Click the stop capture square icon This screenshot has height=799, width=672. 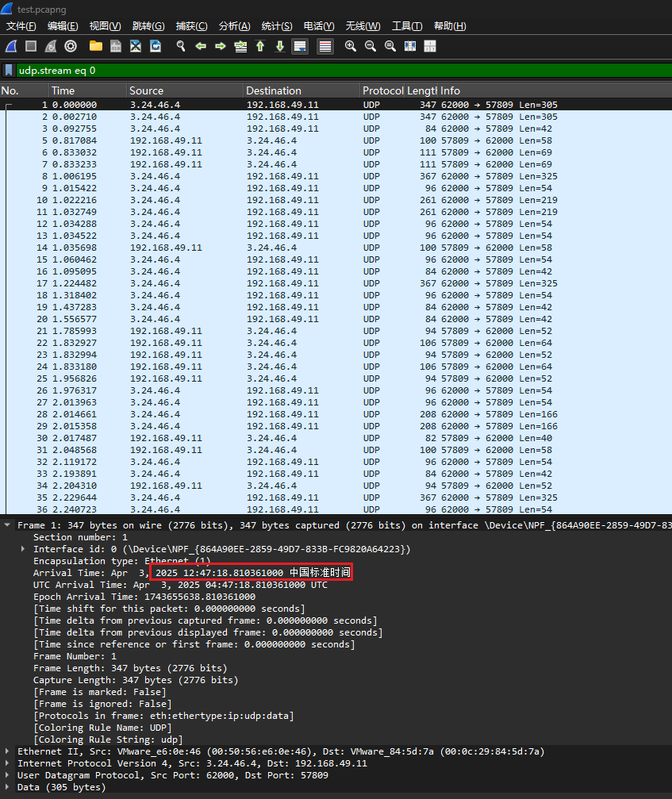(31, 46)
